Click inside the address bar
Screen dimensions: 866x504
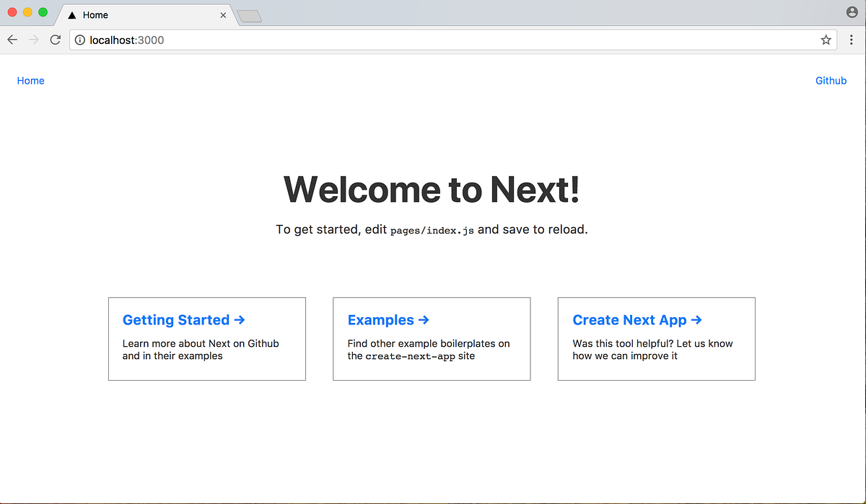click(x=289, y=40)
